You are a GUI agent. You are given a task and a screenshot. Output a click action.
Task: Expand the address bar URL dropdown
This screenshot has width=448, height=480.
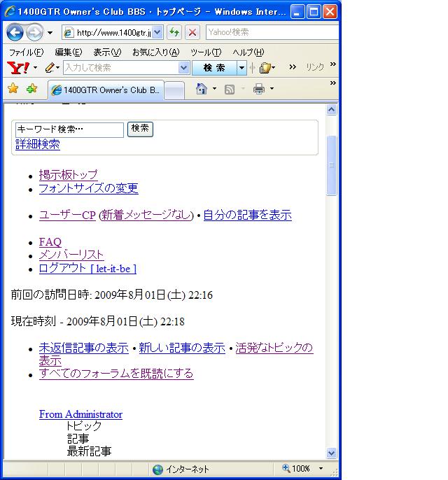pyautogui.click(x=157, y=33)
